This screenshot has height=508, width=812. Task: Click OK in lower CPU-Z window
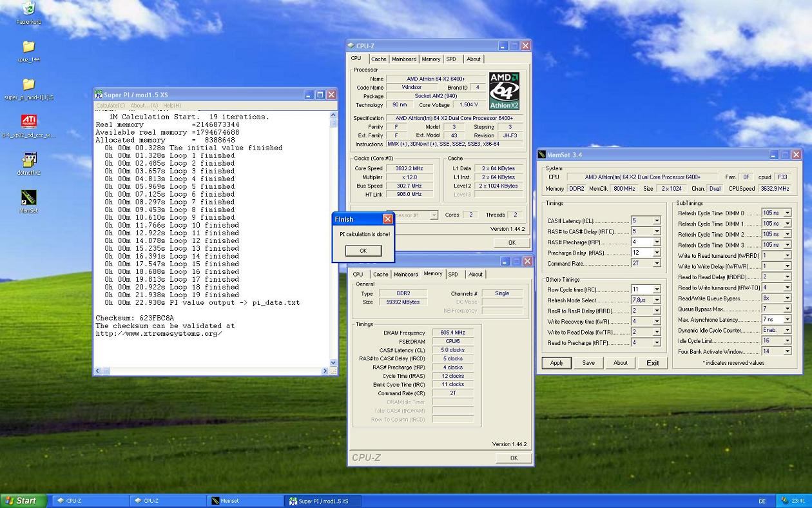[514, 458]
